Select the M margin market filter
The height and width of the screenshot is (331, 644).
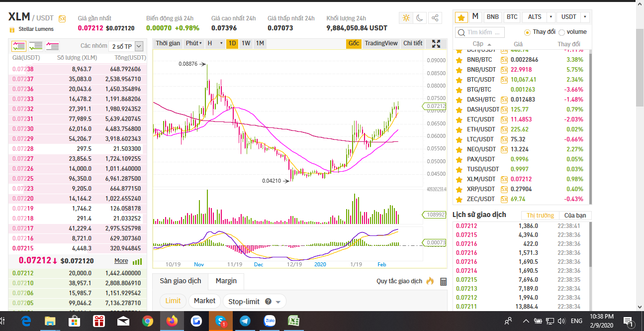click(x=475, y=17)
